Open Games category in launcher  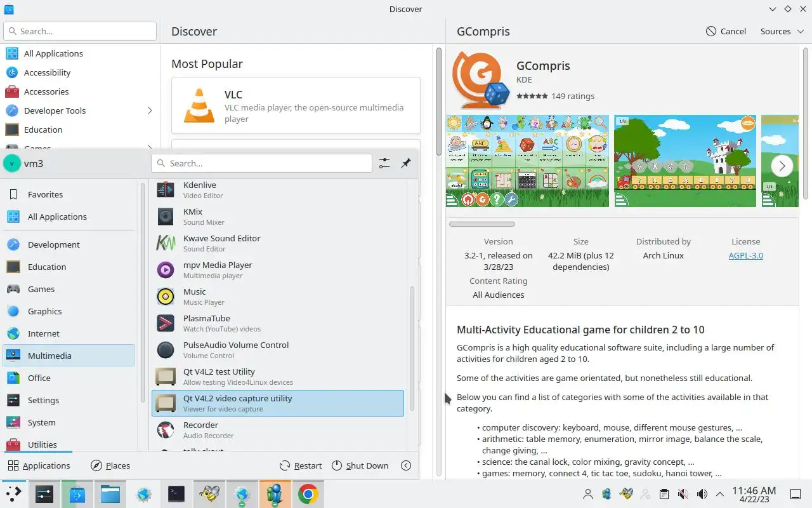[69, 289]
